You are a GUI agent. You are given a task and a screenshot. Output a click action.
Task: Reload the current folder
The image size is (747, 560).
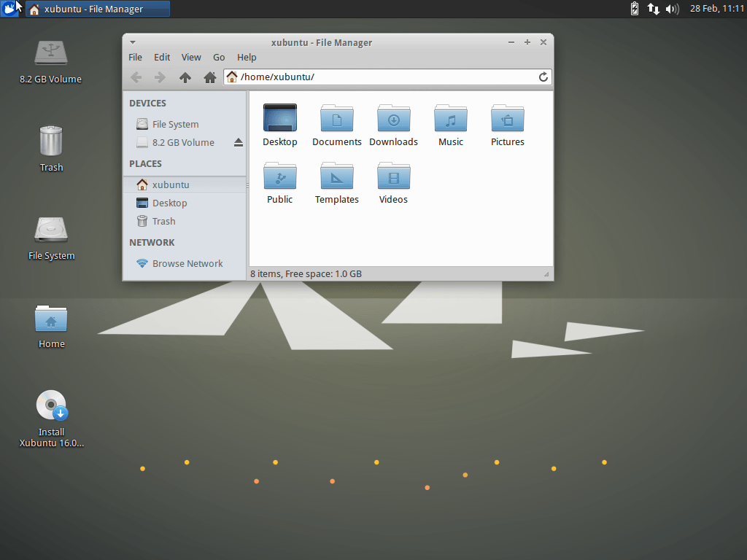click(543, 77)
